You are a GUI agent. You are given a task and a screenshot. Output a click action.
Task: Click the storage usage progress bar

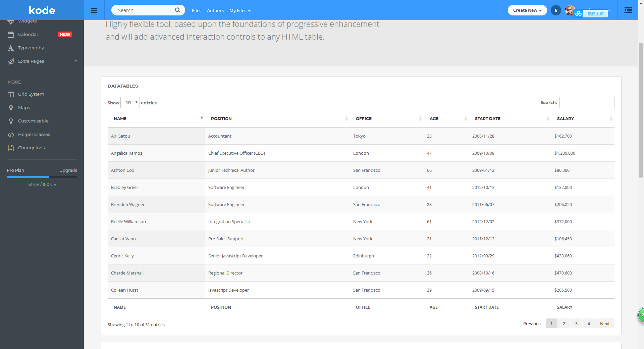(42, 177)
